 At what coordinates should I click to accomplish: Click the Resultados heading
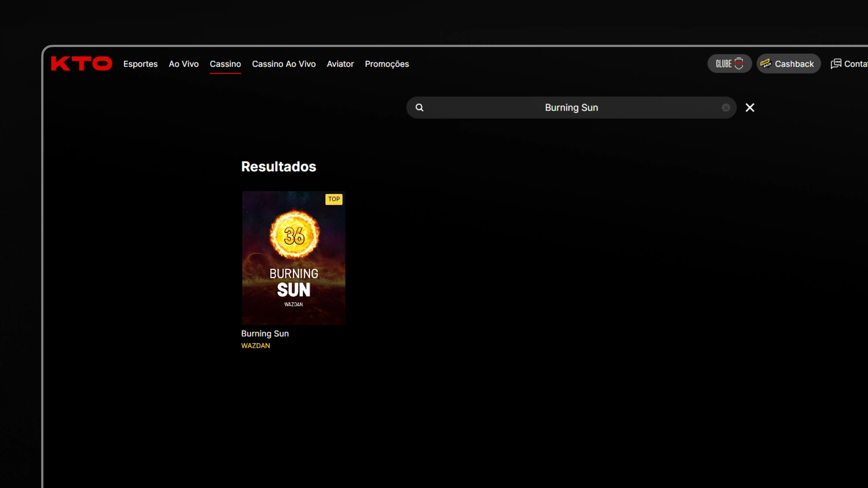click(x=278, y=167)
